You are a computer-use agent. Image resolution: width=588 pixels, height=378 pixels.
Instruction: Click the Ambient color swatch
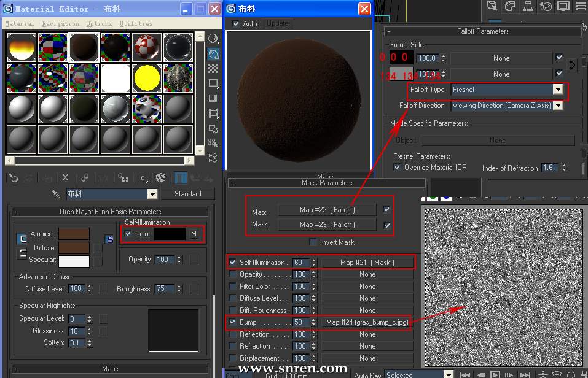[x=74, y=233]
